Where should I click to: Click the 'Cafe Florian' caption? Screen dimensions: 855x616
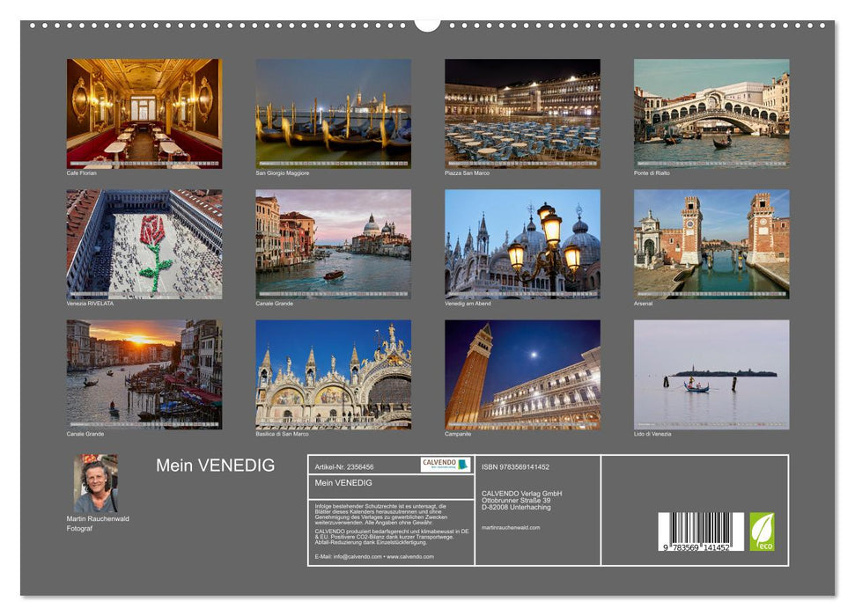(x=81, y=173)
